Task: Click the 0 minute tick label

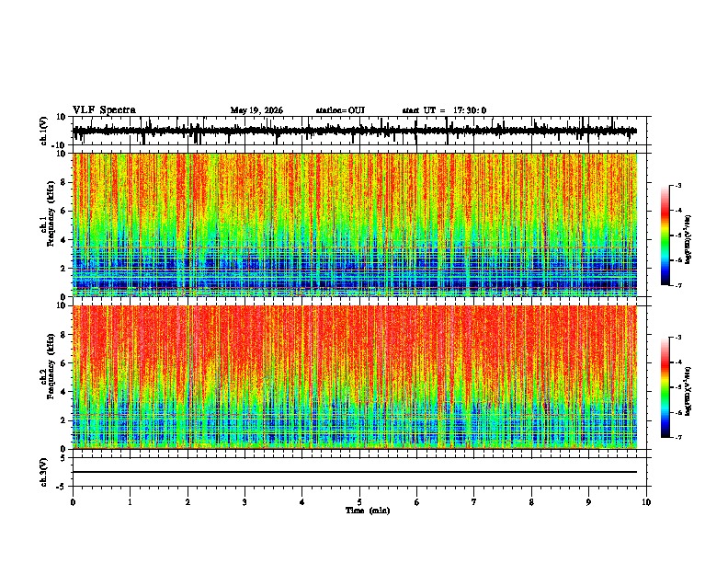Action: 73,502
